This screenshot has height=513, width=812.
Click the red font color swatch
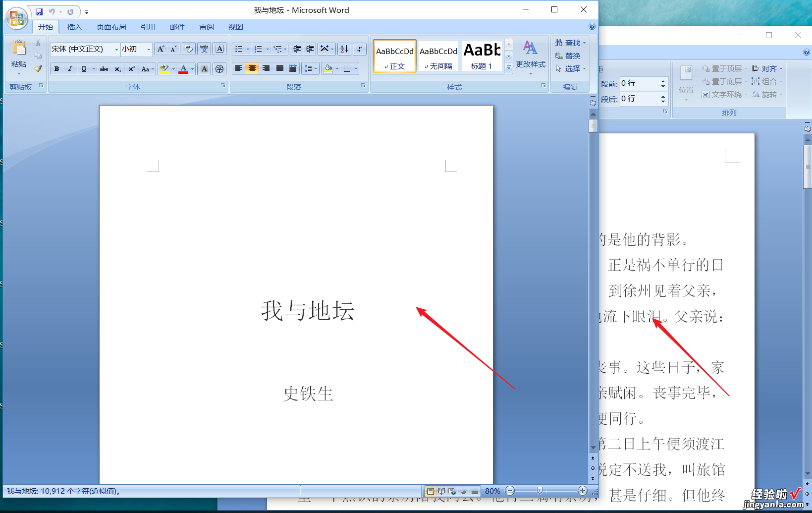(x=183, y=69)
